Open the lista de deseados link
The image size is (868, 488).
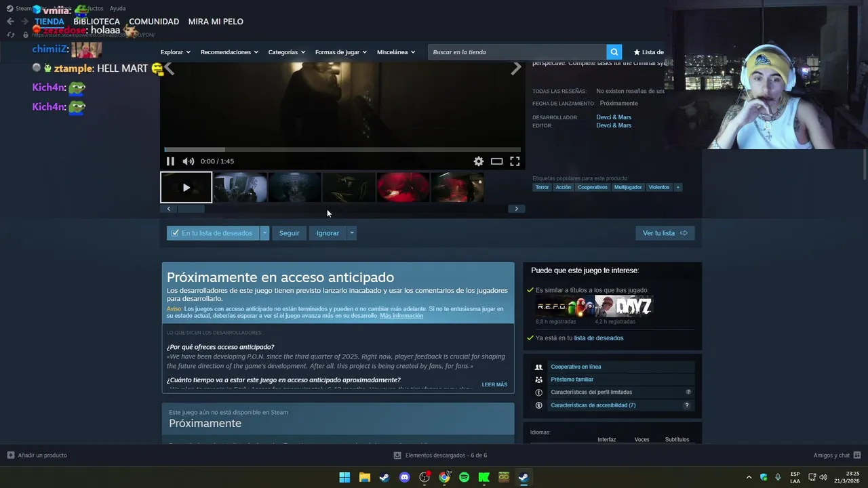click(599, 338)
